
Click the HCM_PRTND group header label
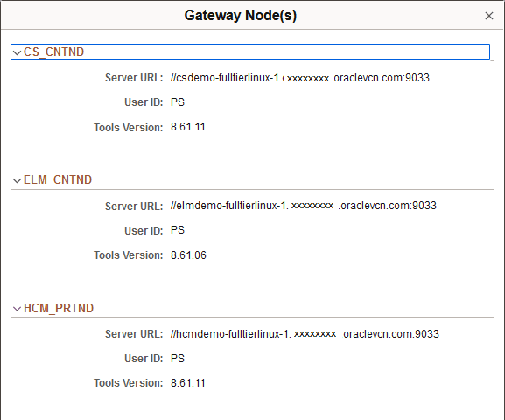(x=59, y=308)
